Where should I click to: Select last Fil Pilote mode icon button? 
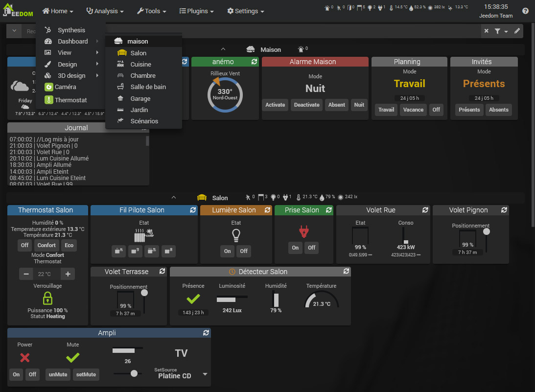pos(168,251)
